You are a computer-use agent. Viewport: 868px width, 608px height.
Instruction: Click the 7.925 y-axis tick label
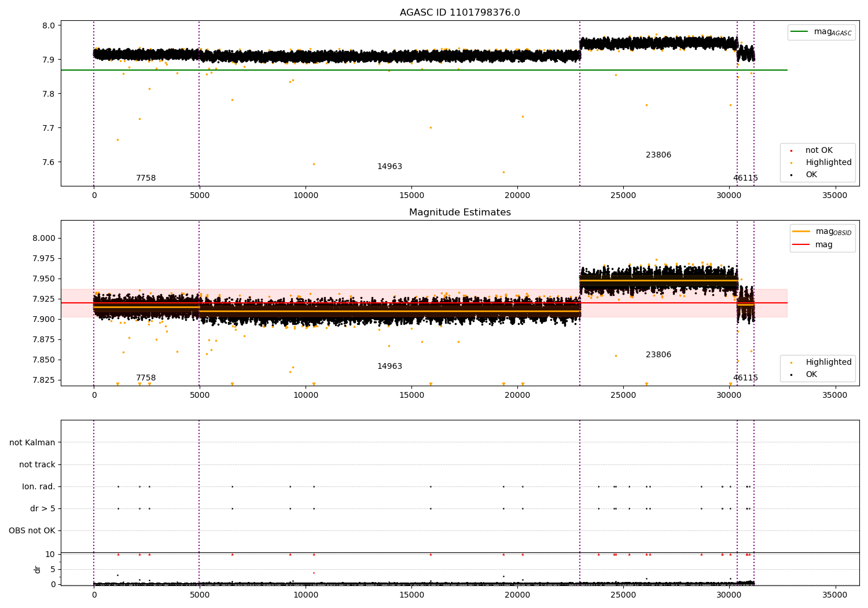coord(43,299)
